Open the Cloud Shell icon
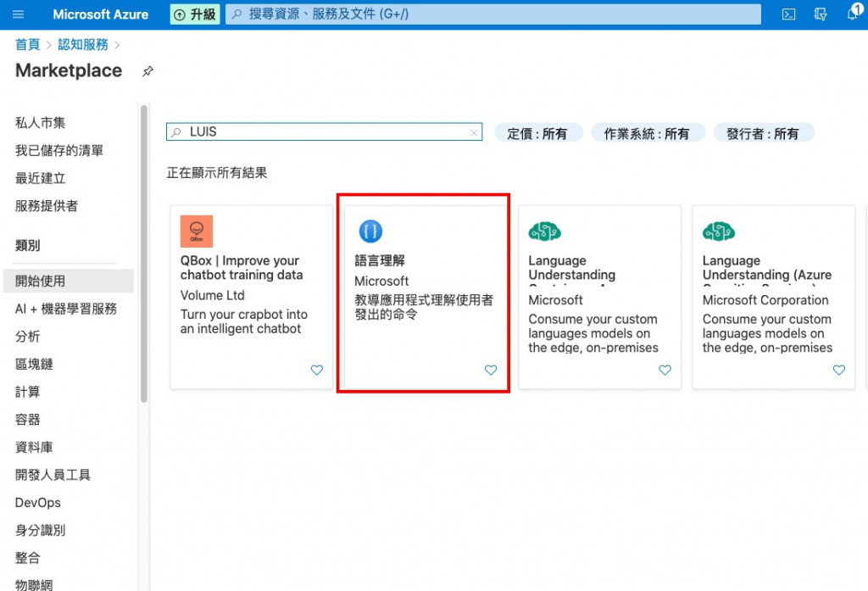Viewport: 868px width, 591px height. pyautogui.click(x=788, y=14)
